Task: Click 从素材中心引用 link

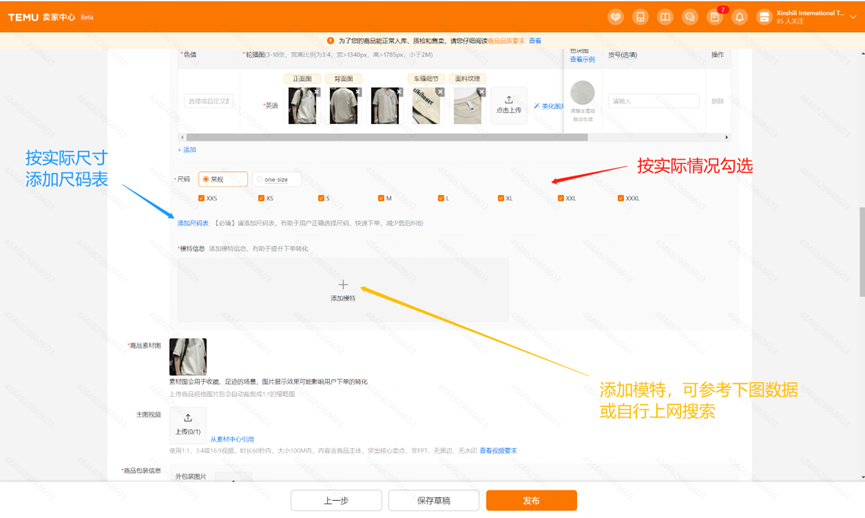Action: coord(232,439)
